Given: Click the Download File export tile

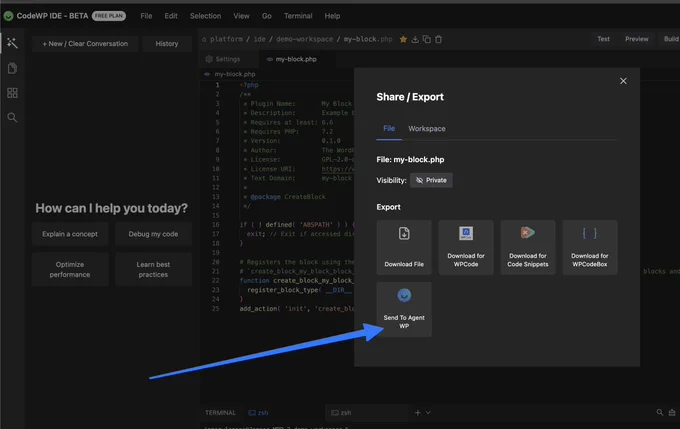Looking at the screenshot, I should pyautogui.click(x=404, y=247).
